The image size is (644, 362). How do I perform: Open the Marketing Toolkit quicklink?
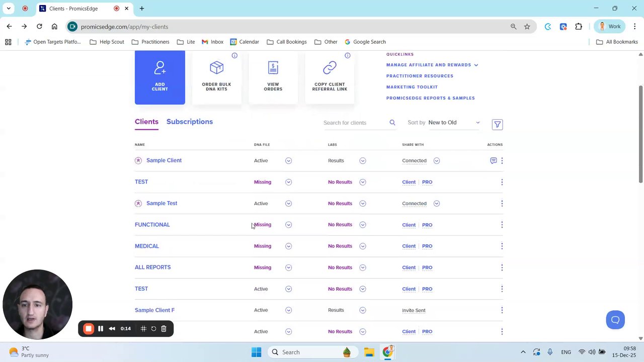coord(412,87)
